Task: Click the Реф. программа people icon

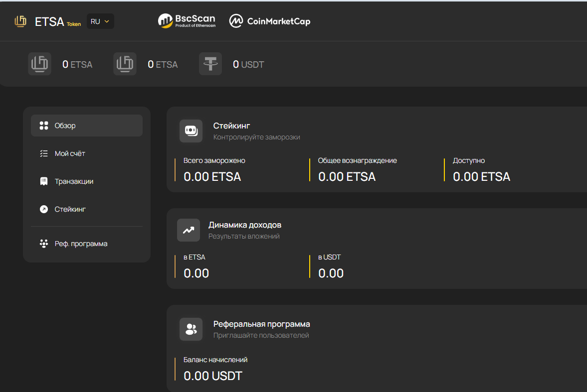Action: pyautogui.click(x=44, y=244)
